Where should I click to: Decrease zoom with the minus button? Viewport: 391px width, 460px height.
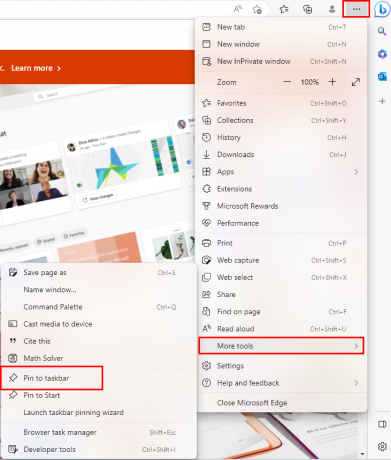click(287, 82)
